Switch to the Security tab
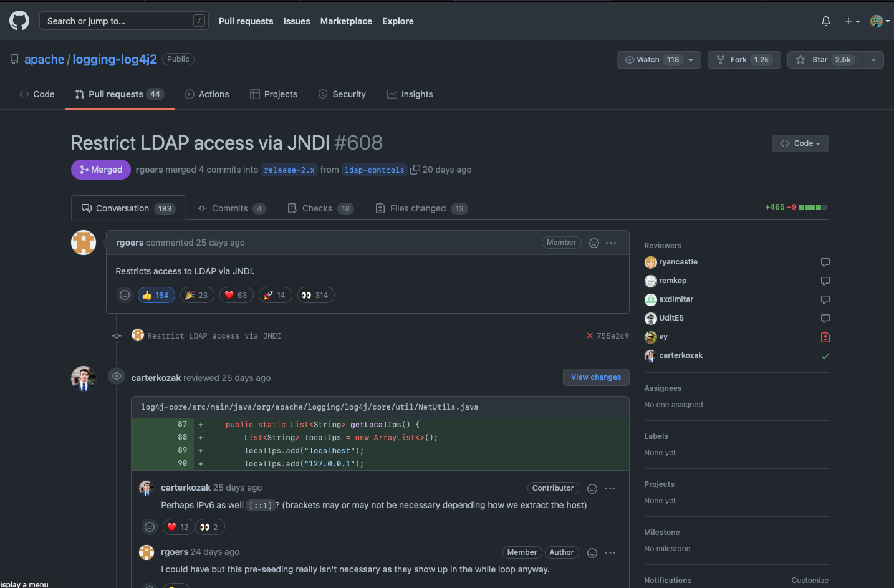 (342, 94)
